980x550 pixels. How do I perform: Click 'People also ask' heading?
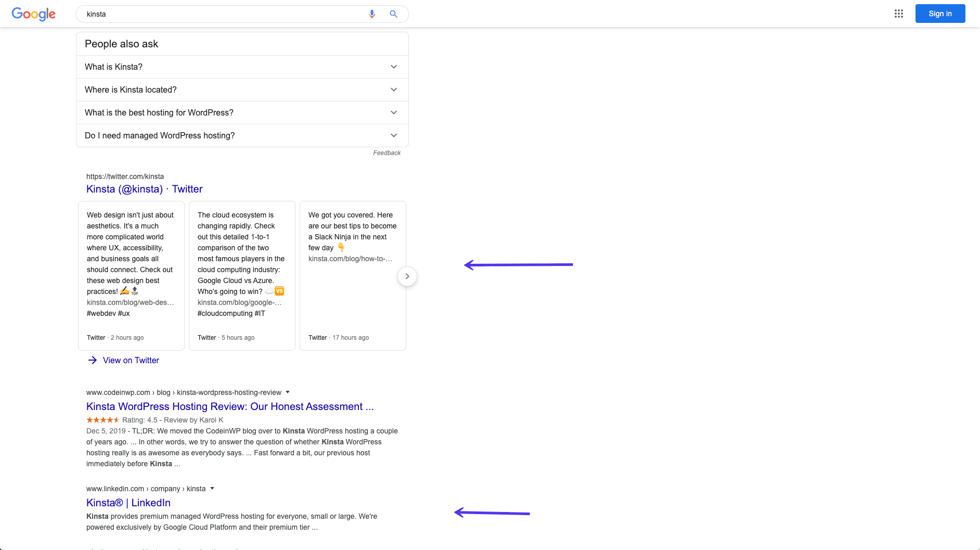(x=121, y=44)
